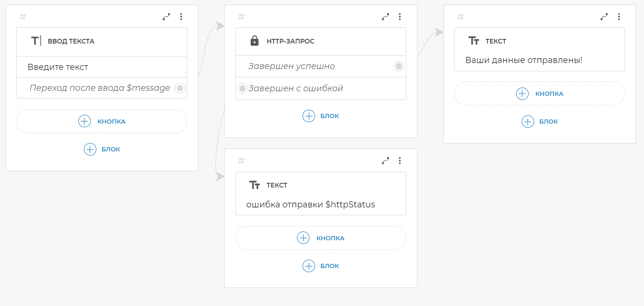Add Блок under the HTTP-запрос element
This screenshot has height=306, width=644.
click(x=321, y=116)
